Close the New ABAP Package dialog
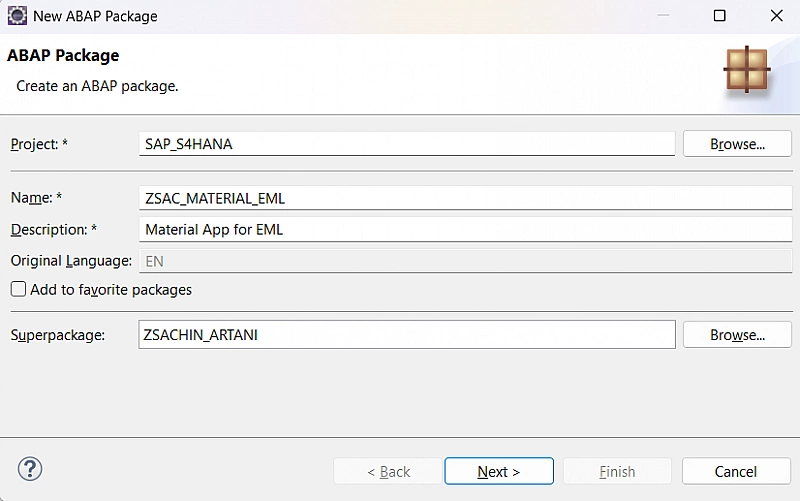The height and width of the screenshot is (501, 800). (x=776, y=16)
